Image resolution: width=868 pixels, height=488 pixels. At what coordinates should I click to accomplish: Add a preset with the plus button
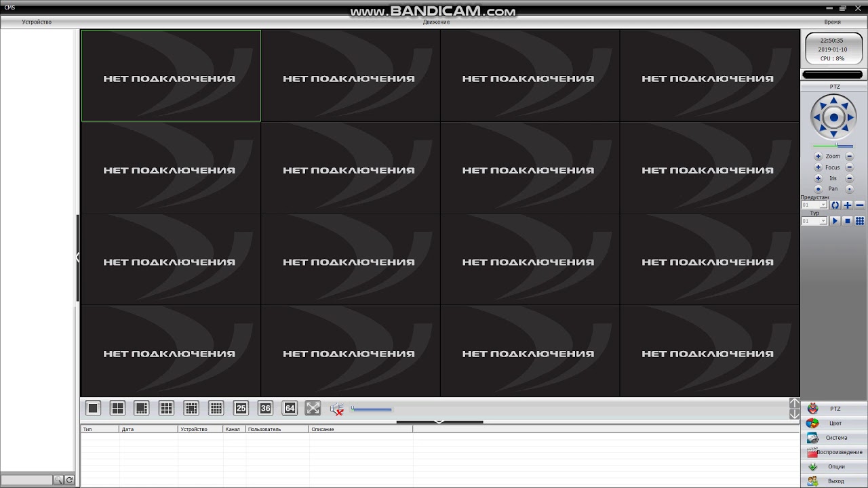point(848,205)
